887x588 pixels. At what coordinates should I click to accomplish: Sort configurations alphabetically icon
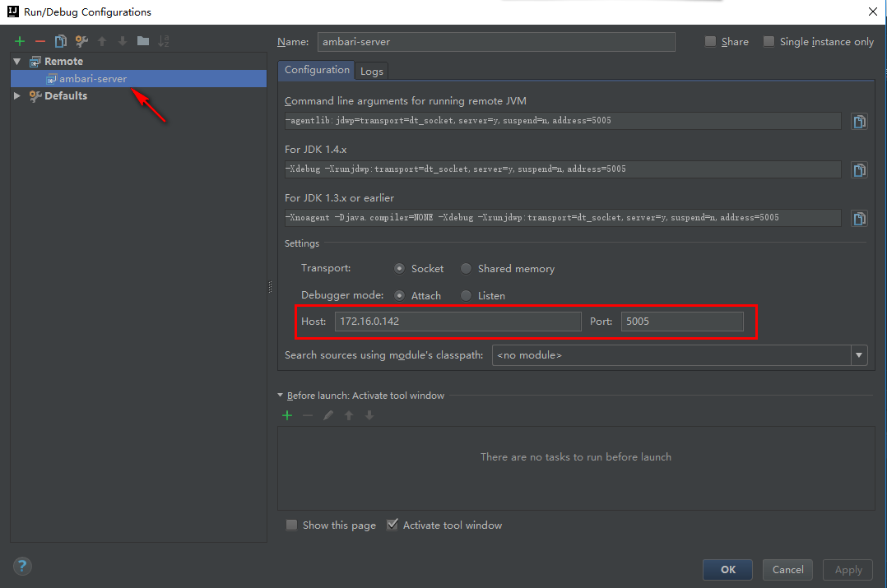(164, 41)
